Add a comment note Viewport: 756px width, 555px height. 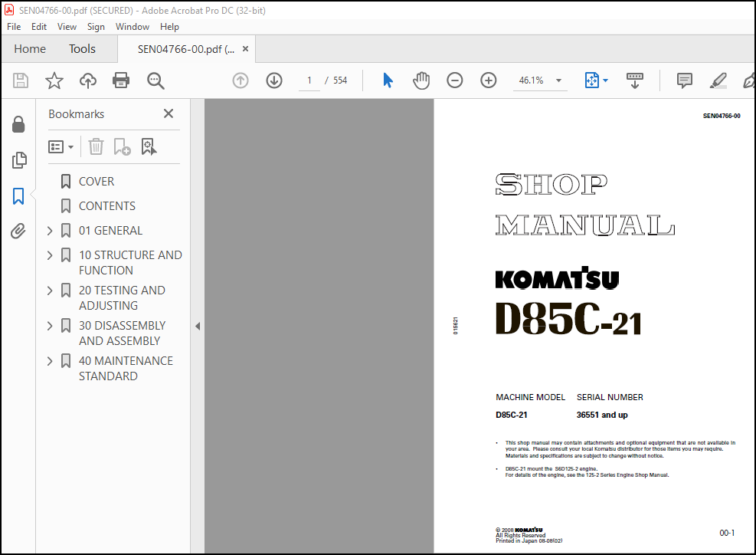click(684, 80)
